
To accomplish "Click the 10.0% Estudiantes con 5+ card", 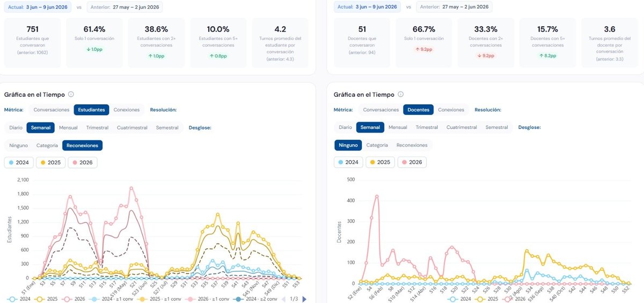I will click(218, 42).
